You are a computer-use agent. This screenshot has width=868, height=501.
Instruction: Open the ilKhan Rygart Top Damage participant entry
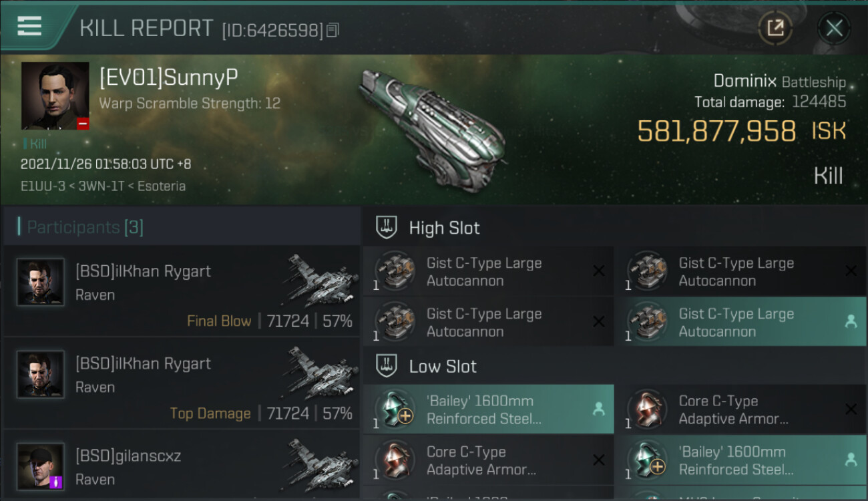click(x=182, y=383)
